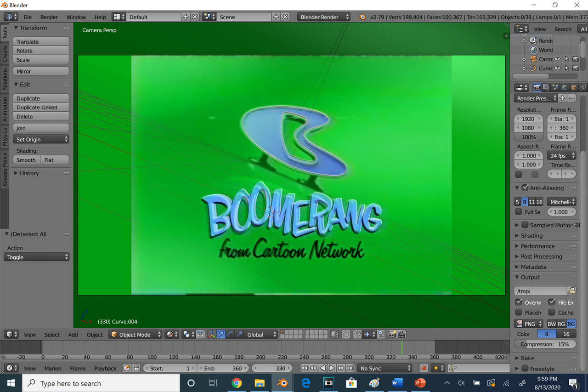Open the Object properties tab
588x392 pixels.
(x=574, y=87)
